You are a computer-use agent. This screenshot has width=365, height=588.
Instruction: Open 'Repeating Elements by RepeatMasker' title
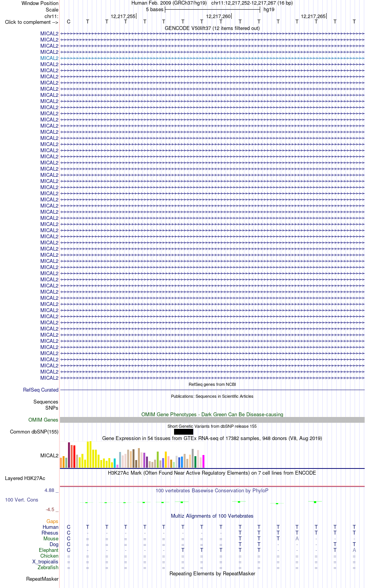coord(212,573)
